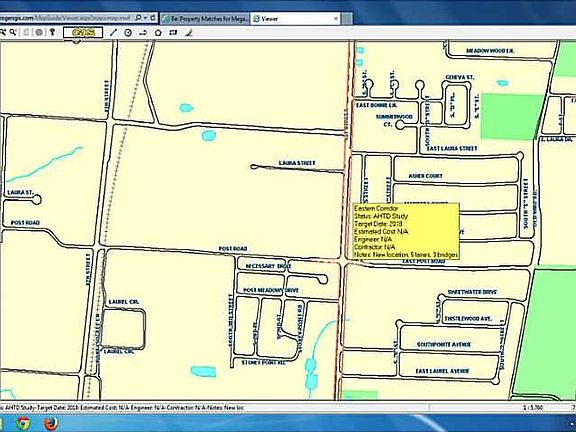
Task: Select the circle/radius selection tool
Action: [128, 32]
